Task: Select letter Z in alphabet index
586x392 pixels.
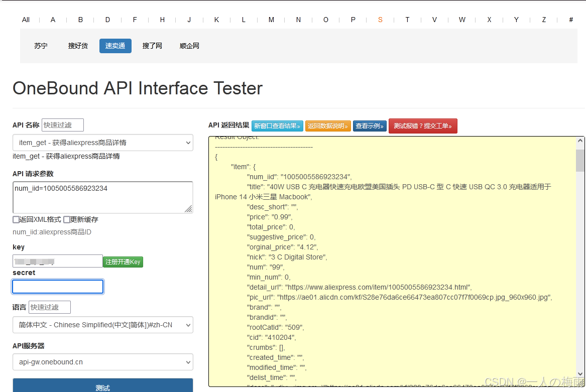Action: click(x=544, y=20)
